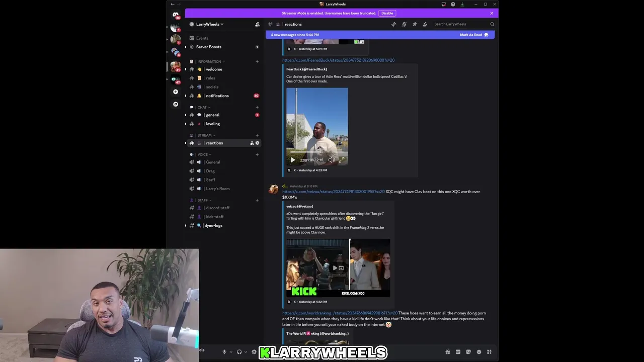
Task: Join Larry's Room voice channel
Action: 224,189
